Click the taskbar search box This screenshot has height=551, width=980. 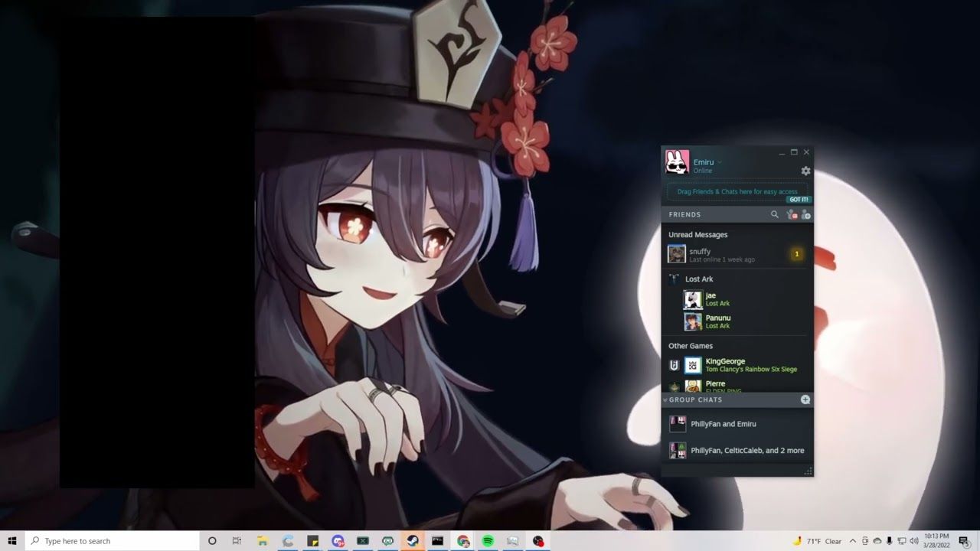point(112,541)
